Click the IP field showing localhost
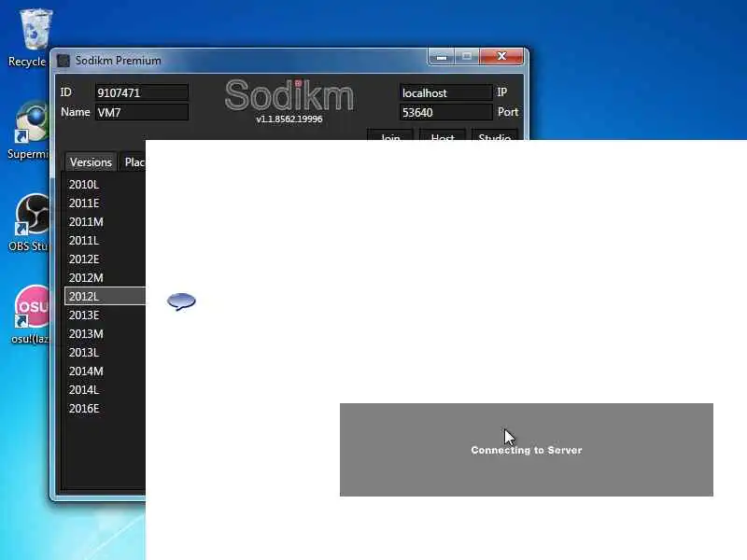747x560 pixels. [x=445, y=92]
